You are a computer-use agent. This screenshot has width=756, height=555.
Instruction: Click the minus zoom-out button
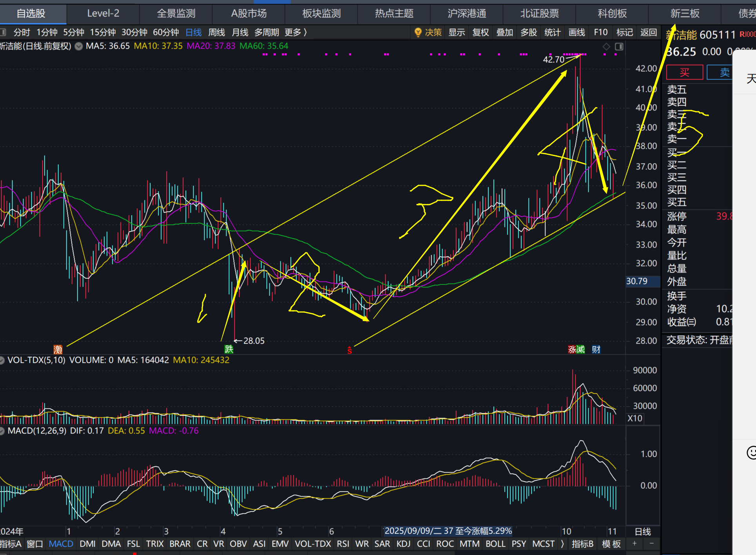coord(651,543)
